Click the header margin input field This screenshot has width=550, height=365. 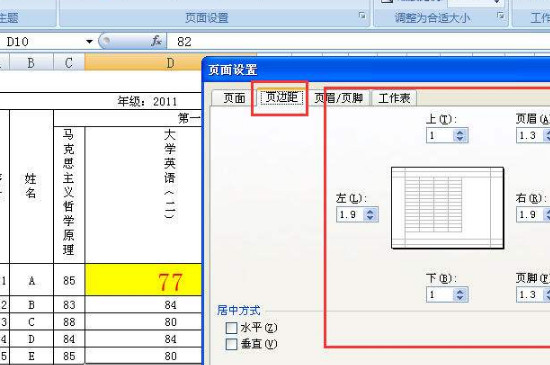pyautogui.click(x=530, y=135)
